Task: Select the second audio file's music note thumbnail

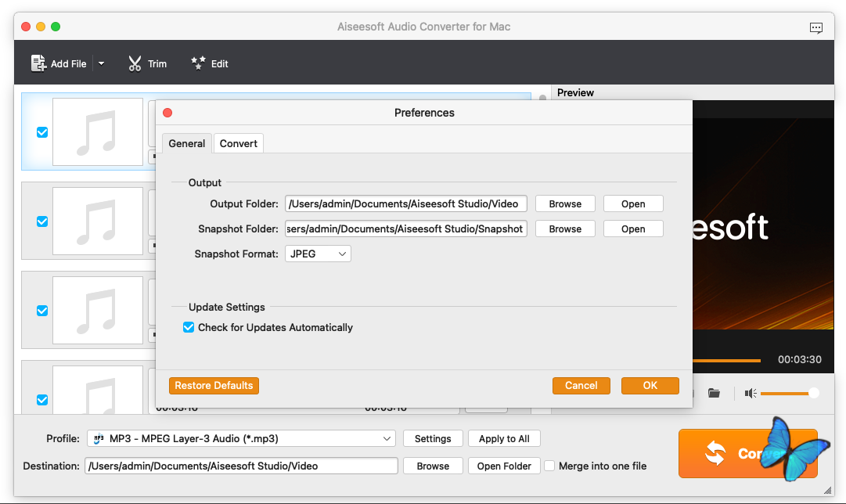Action: 98,221
